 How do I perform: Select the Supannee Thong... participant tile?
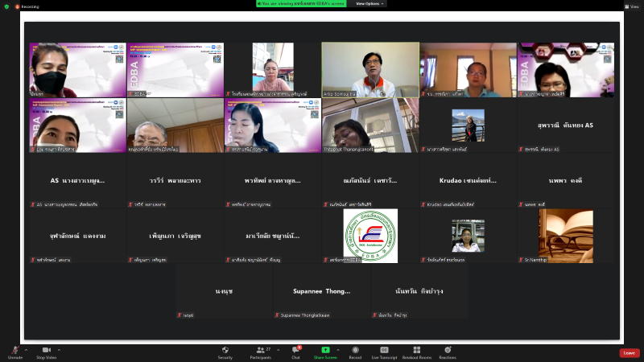(x=321, y=291)
